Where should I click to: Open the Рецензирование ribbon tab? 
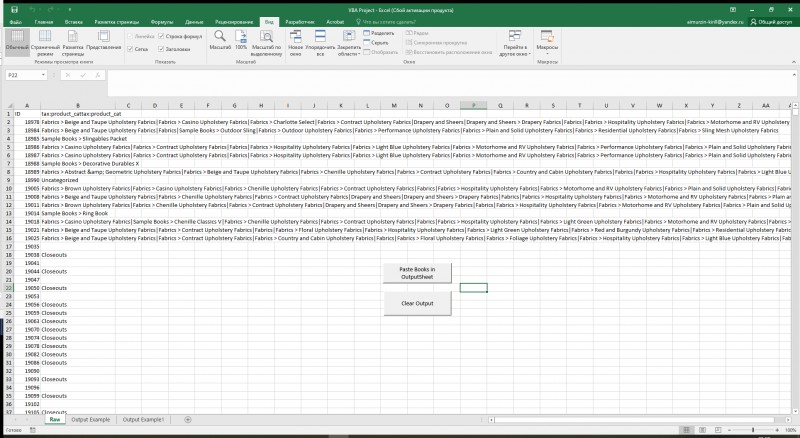point(234,22)
